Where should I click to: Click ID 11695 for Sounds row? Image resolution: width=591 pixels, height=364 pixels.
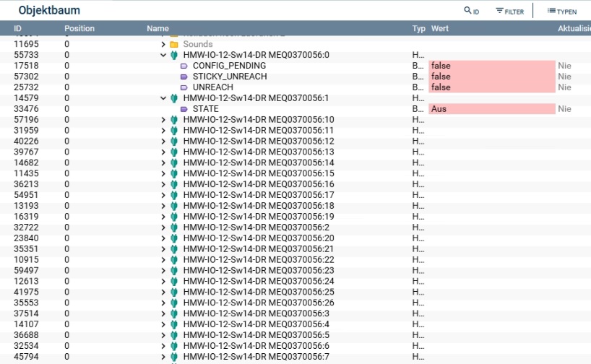(26, 45)
